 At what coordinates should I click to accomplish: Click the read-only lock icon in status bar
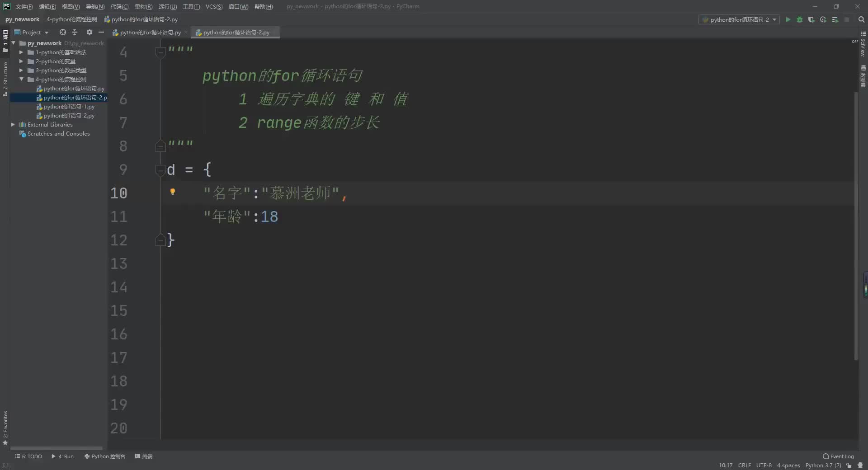point(849,465)
